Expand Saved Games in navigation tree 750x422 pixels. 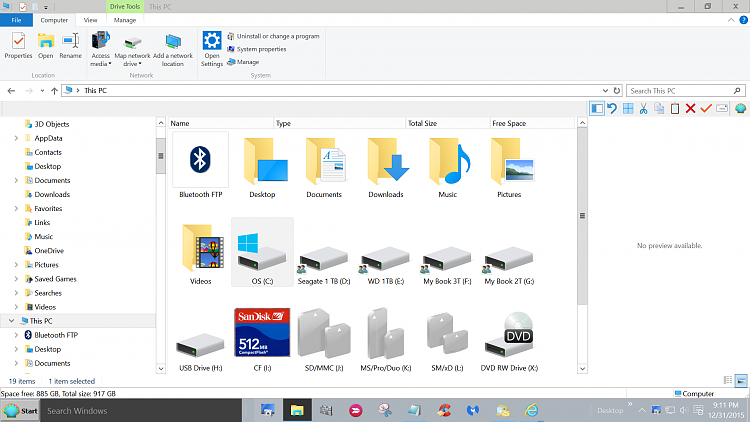click(16, 278)
